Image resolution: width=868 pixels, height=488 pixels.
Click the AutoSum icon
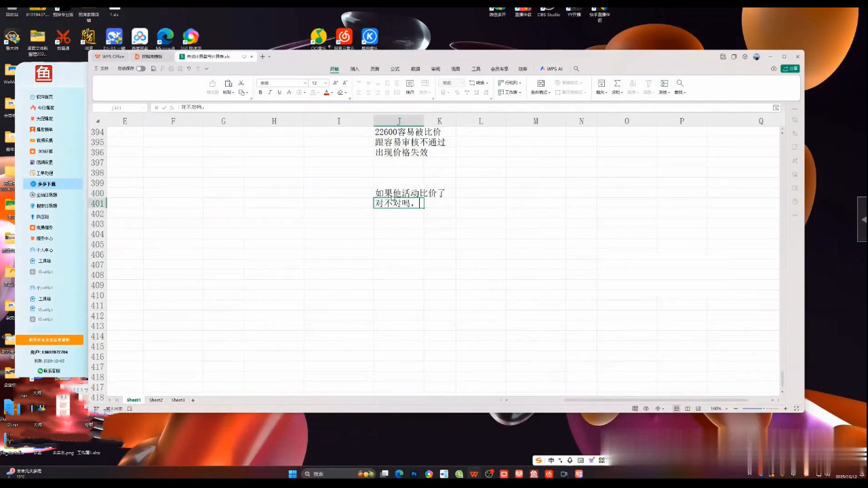(617, 83)
